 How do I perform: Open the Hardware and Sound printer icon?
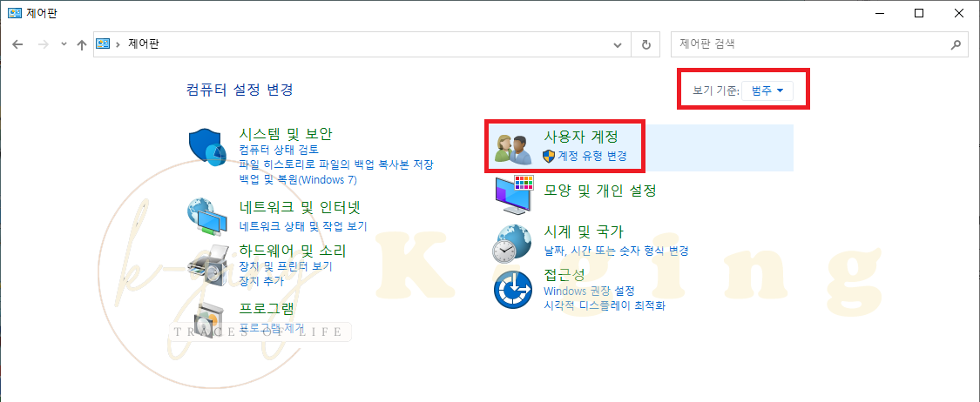[207, 265]
